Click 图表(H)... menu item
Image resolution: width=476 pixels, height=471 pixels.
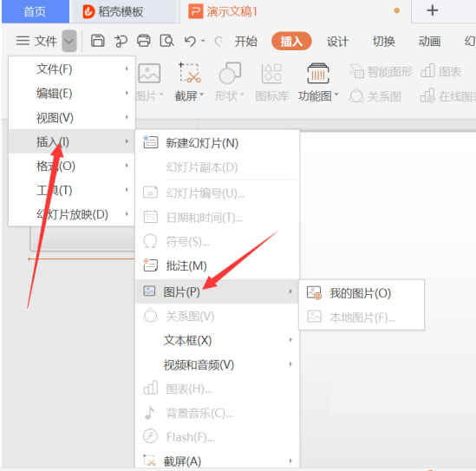click(218, 389)
